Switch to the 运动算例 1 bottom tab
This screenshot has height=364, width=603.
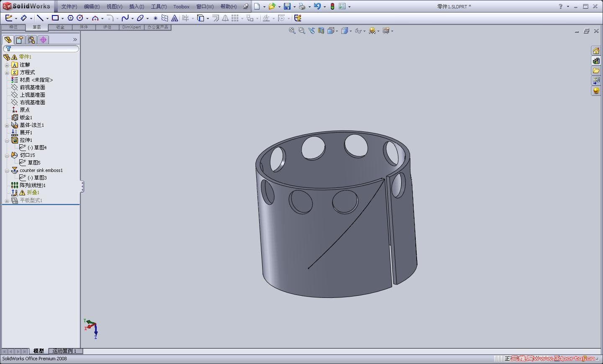click(64, 351)
